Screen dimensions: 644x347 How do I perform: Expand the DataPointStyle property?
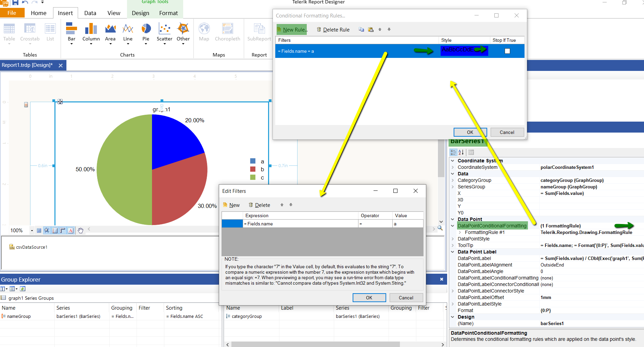pyautogui.click(x=453, y=239)
